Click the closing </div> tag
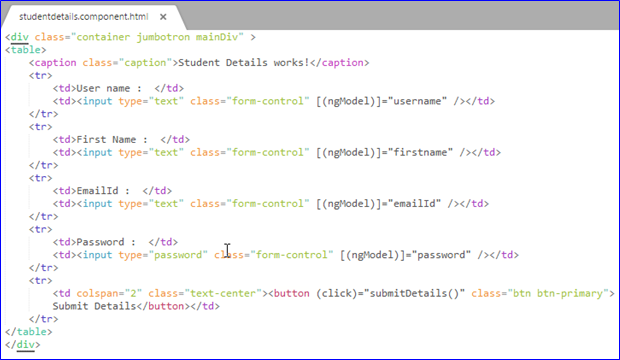 pos(23,345)
